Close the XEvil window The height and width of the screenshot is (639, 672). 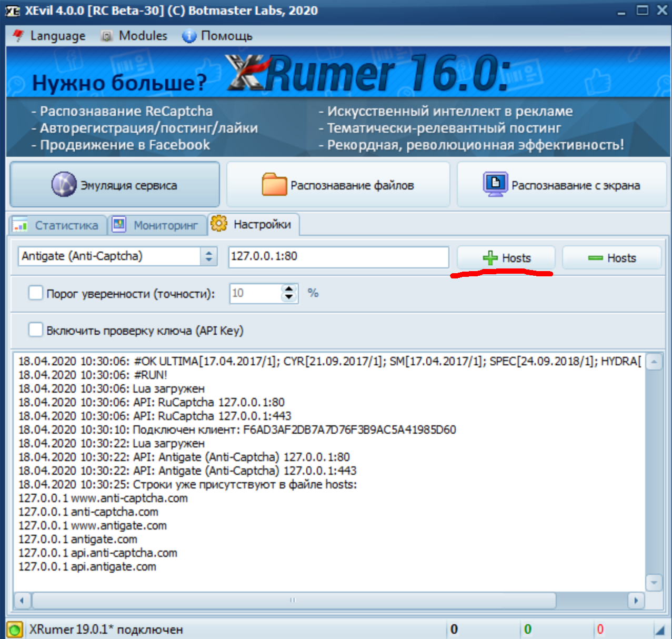click(x=662, y=10)
